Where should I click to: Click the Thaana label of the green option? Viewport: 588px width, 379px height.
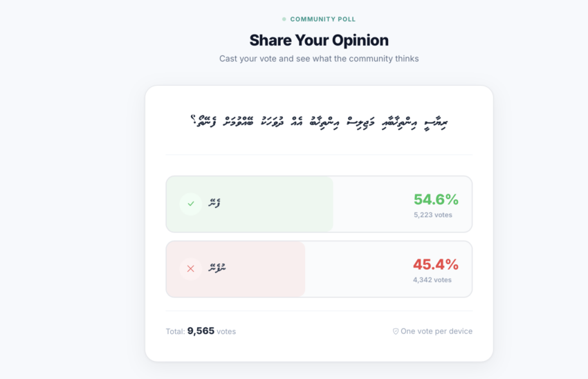(214, 204)
